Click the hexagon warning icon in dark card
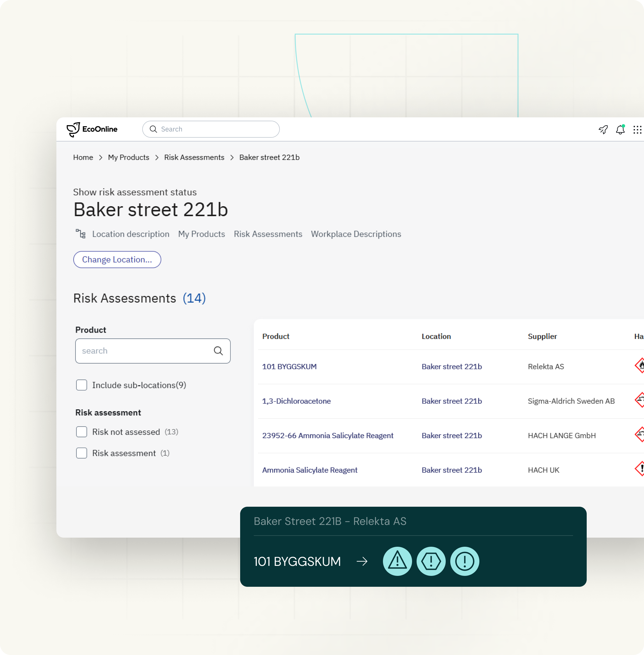Image resolution: width=644 pixels, height=655 pixels. (431, 561)
